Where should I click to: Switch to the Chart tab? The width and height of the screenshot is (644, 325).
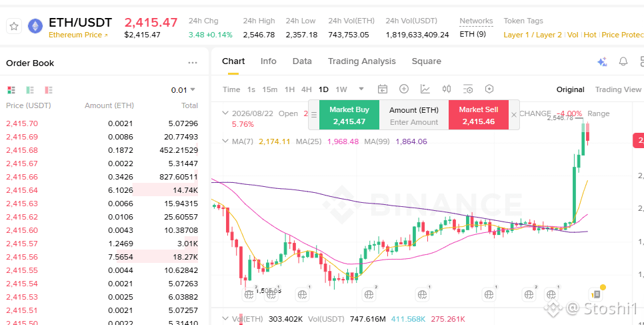pyautogui.click(x=233, y=61)
